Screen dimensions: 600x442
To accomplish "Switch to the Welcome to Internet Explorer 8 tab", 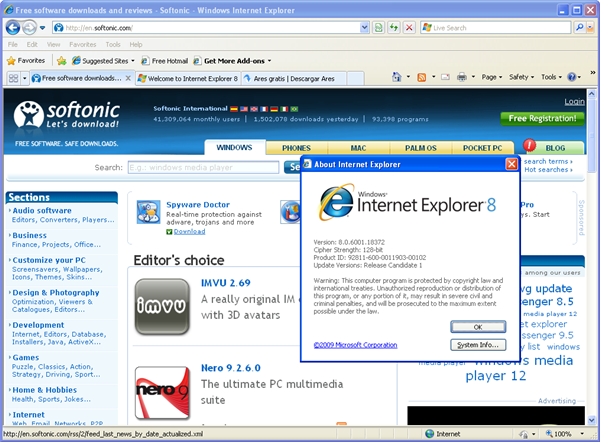I will pos(185,77).
